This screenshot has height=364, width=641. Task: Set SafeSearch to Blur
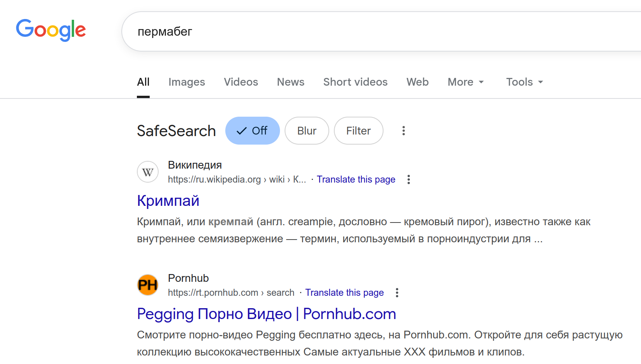307,131
